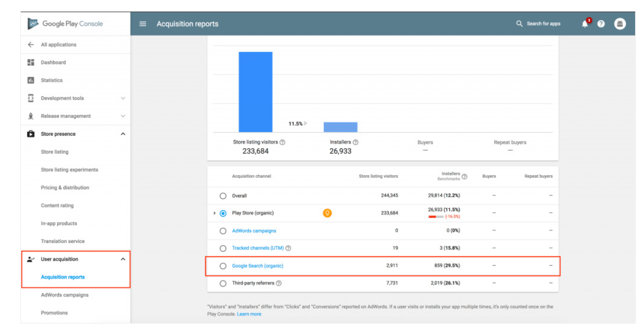This screenshot has width=644, height=331.
Task: Open the notifications bell icon
Action: (585, 24)
